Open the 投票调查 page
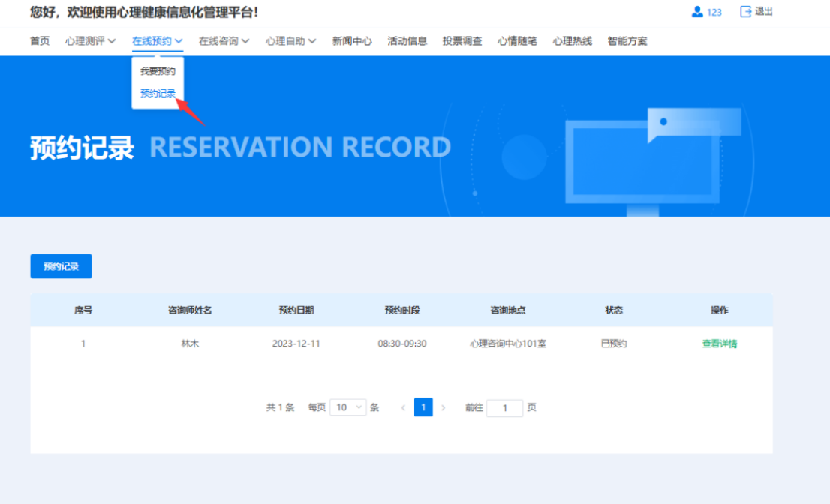The image size is (830, 504). pos(462,41)
